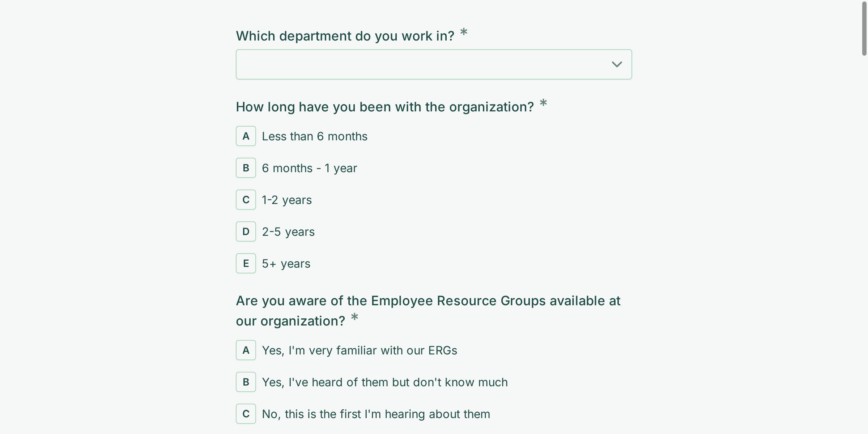Click the C badge in the ERG awareness question
Viewport: 868px width, 434px height.
click(246, 414)
